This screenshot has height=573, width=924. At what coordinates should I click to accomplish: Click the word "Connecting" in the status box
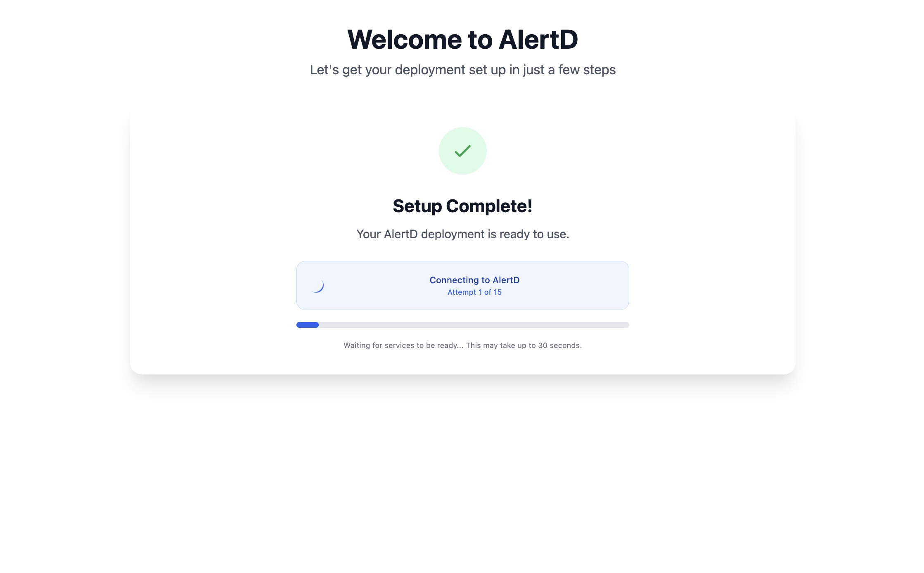click(454, 280)
